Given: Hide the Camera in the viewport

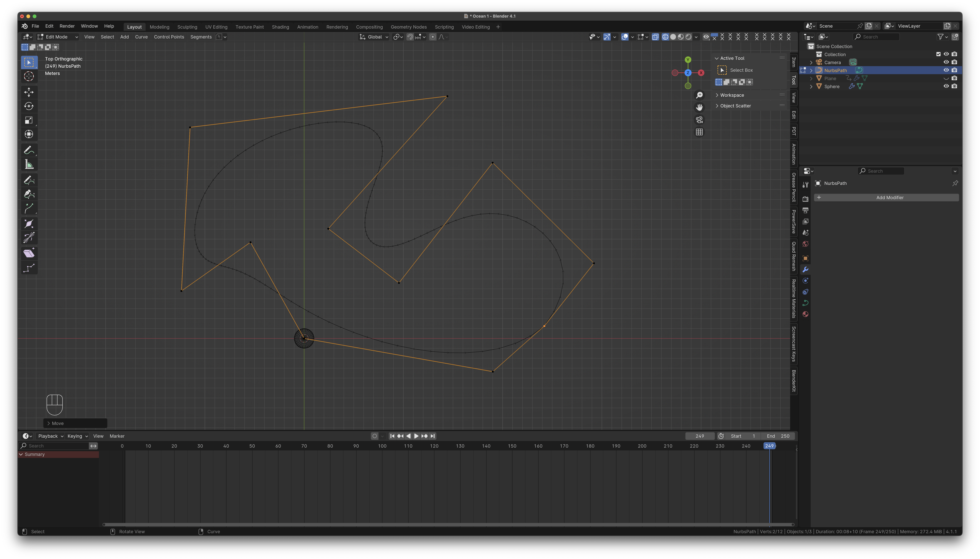Looking at the screenshot, I should tap(946, 62).
